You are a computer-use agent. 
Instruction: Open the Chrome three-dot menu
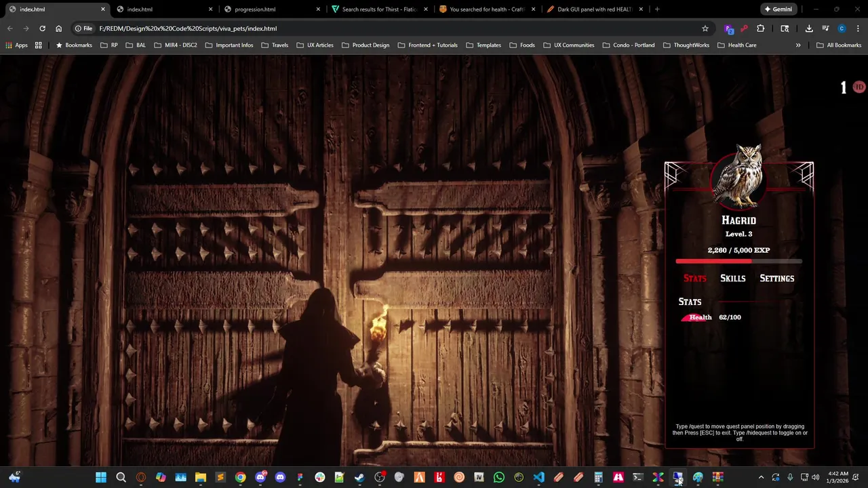pos(858,28)
